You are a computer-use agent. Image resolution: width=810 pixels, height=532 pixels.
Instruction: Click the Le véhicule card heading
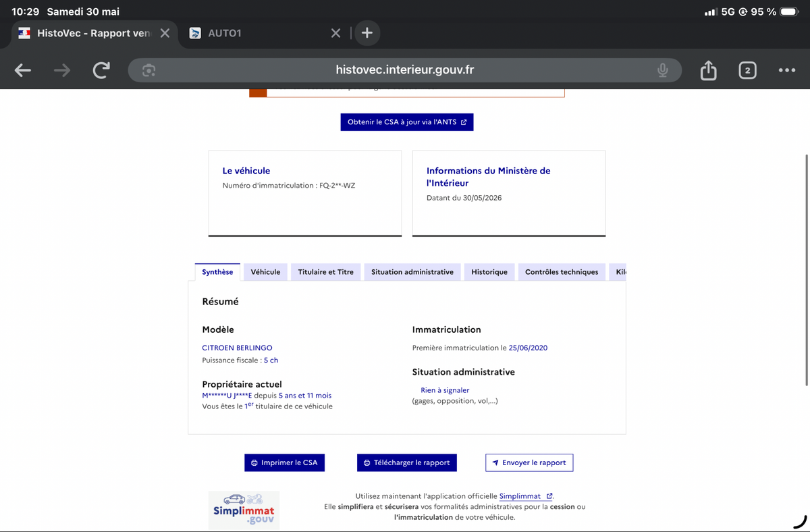(246, 171)
